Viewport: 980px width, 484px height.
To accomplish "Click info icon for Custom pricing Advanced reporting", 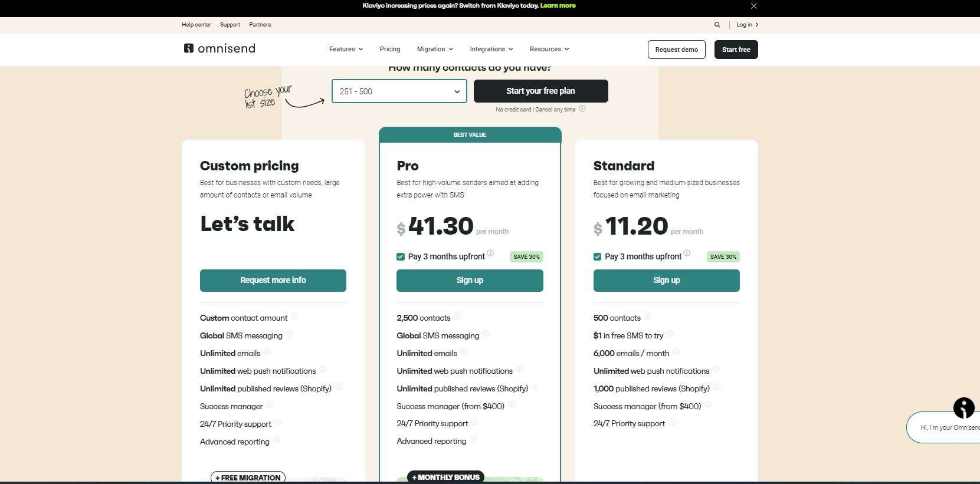I will click(277, 440).
